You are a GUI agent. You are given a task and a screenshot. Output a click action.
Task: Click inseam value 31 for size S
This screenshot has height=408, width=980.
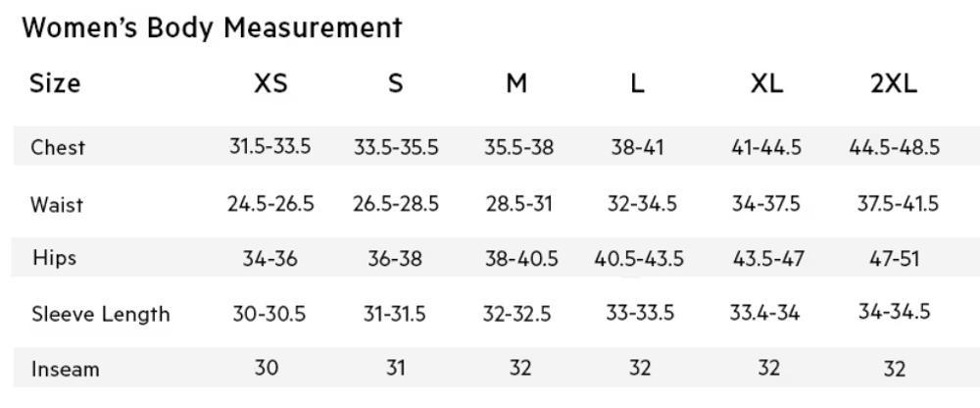[x=394, y=369]
